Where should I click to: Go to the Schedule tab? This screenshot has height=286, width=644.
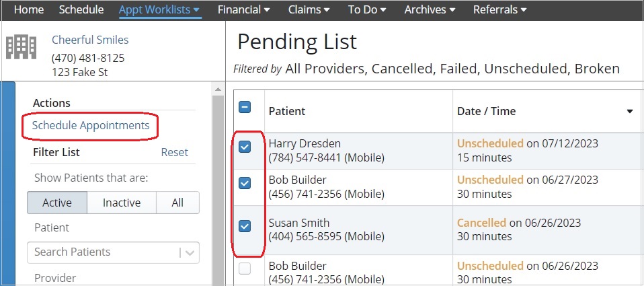click(x=81, y=9)
